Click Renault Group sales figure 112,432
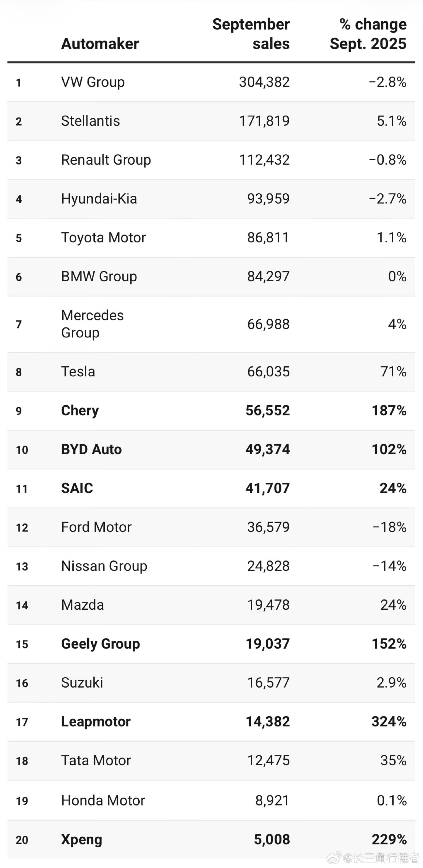The height and width of the screenshot is (868, 423). coord(264,160)
